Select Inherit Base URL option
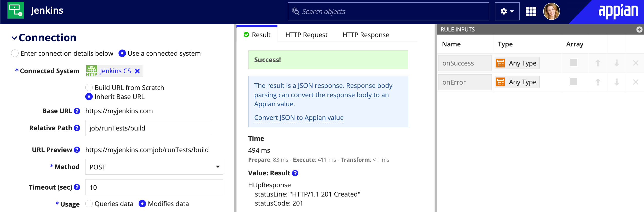This screenshot has height=212, width=644. (x=89, y=97)
